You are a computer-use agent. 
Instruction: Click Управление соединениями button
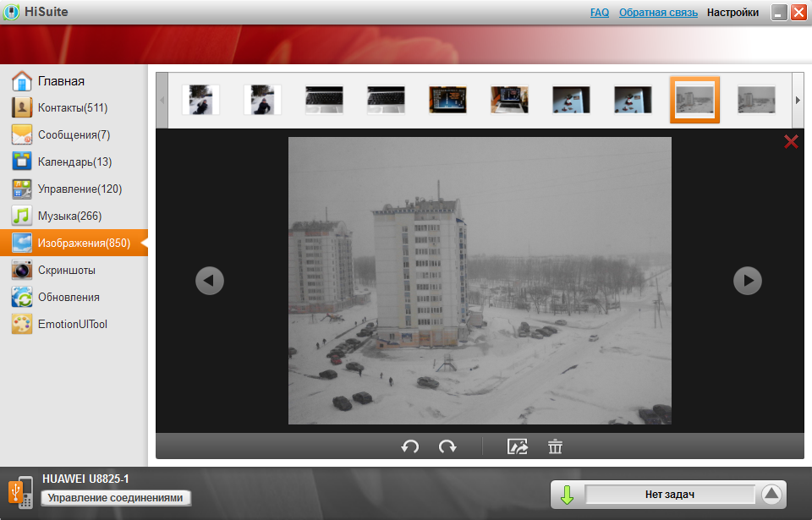(116, 498)
